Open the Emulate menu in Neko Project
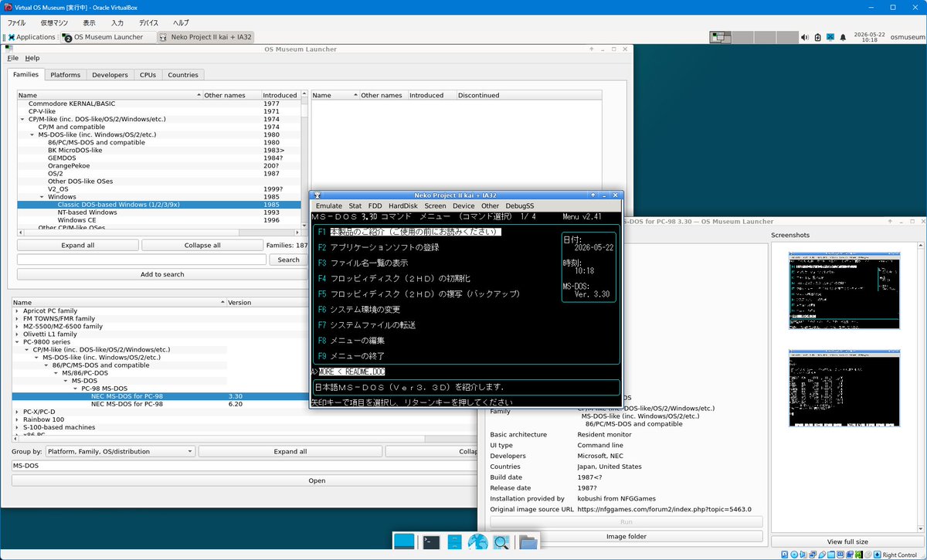Image resolution: width=927 pixels, height=560 pixels. pyautogui.click(x=329, y=206)
